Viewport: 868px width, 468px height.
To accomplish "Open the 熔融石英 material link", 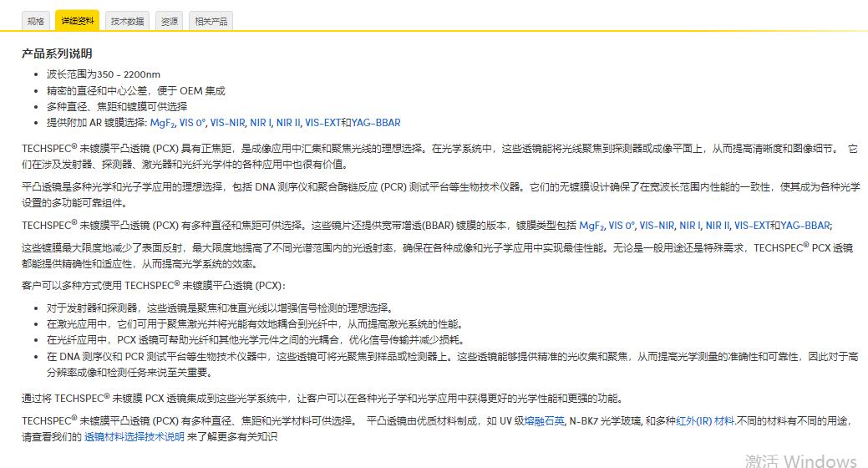I will [544, 421].
